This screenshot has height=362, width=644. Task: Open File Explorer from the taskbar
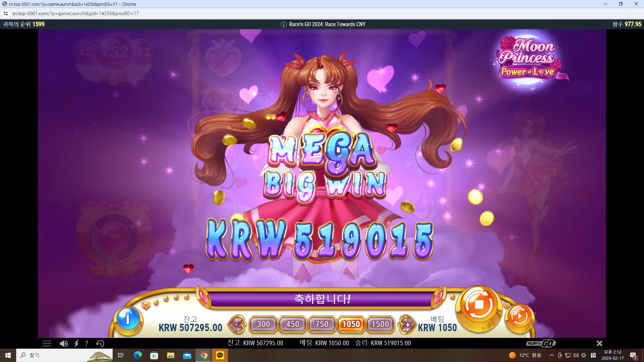tap(170, 355)
